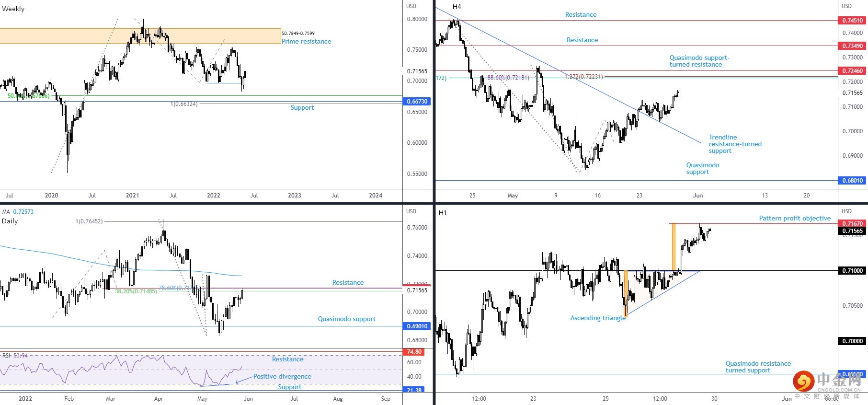Select the 'Resistance' label beside the 0.74510 line

[581, 14]
